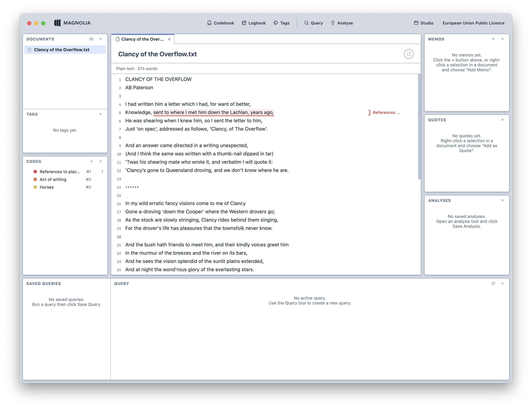Click the Magnolia logo icon
The height and width of the screenshot is (409, 532).
click(57, 23)
